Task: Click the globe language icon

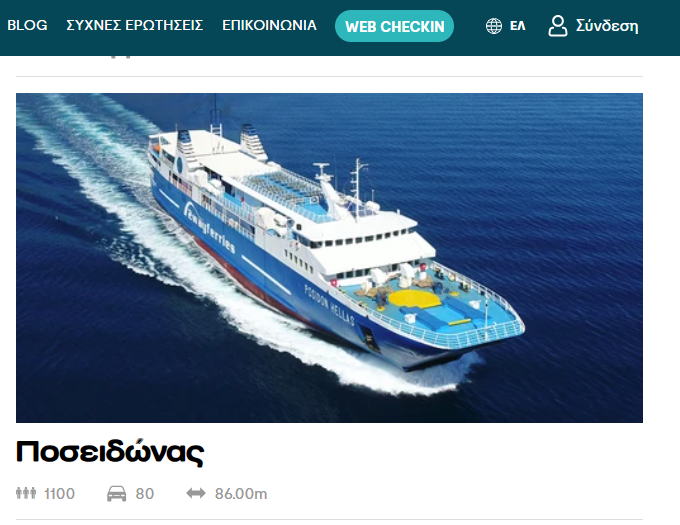Action: coord(494,26)
